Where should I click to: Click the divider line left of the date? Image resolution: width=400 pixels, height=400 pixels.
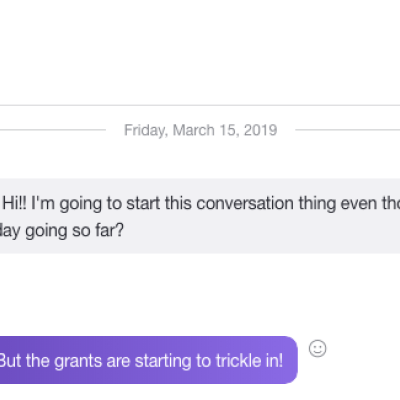(x=53, y=130)
